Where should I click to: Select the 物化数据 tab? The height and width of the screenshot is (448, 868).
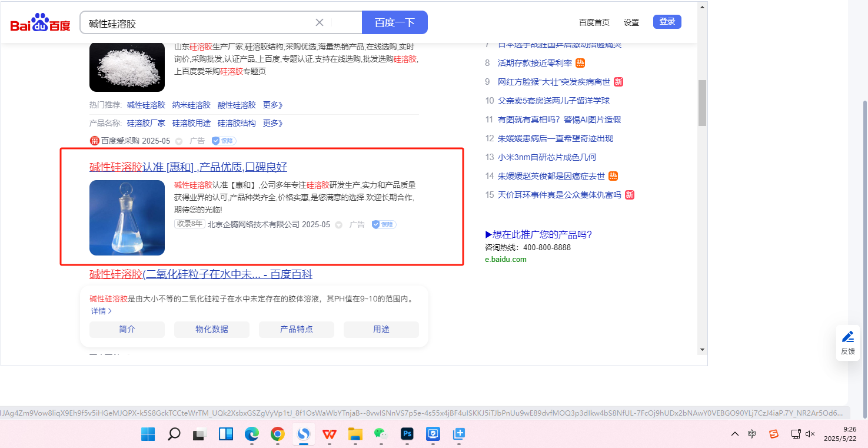(212, 330)
